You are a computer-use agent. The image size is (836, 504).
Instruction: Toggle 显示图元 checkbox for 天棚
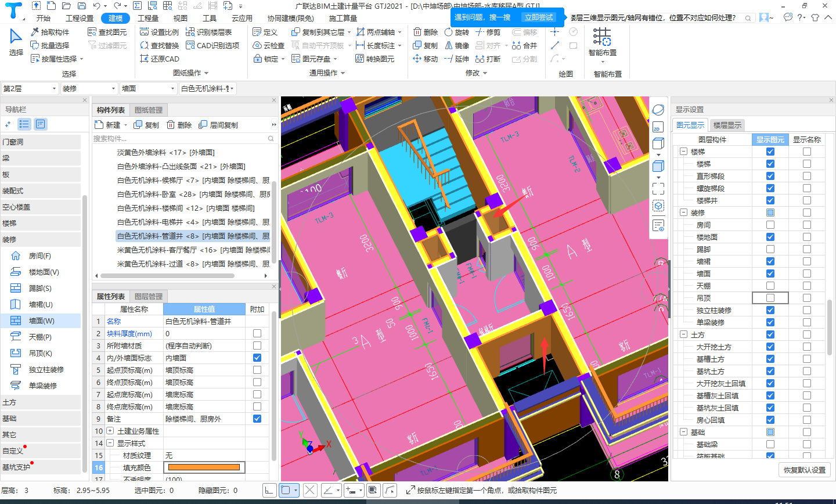[770, 286]
